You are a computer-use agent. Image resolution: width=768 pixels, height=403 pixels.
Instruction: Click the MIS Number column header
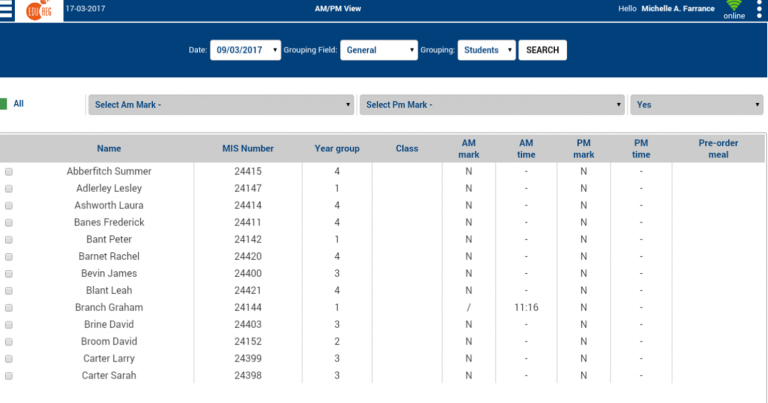(248, 148)
